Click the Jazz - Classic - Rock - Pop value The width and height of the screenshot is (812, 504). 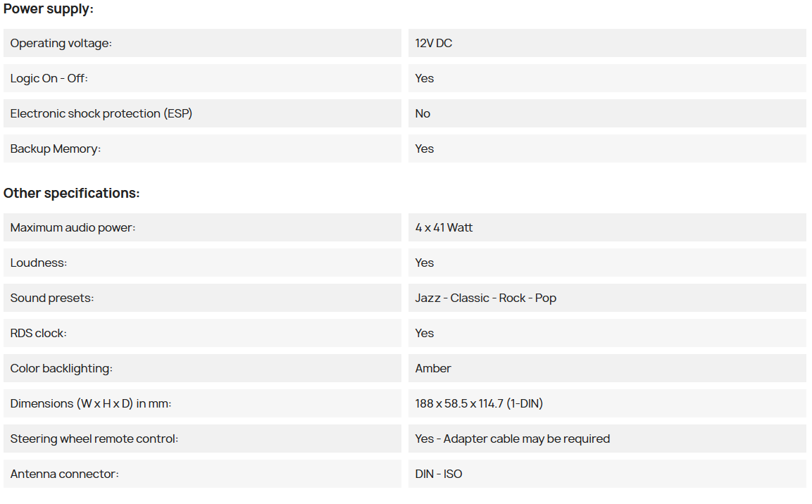pos(485,298)
